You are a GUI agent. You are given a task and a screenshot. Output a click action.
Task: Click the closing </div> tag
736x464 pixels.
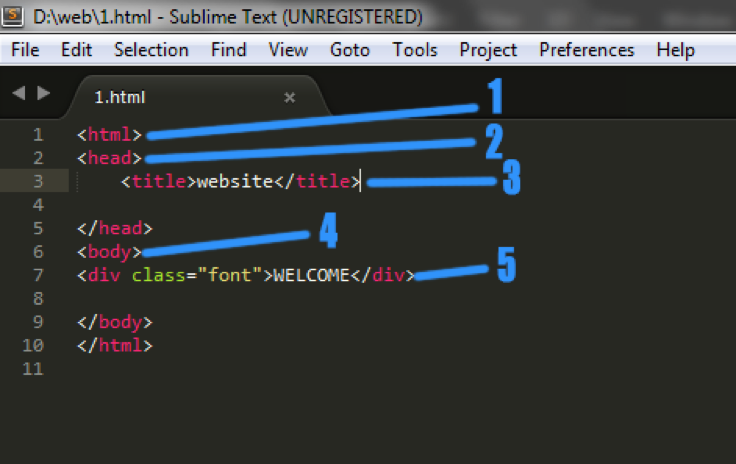(x=383, y=275)
